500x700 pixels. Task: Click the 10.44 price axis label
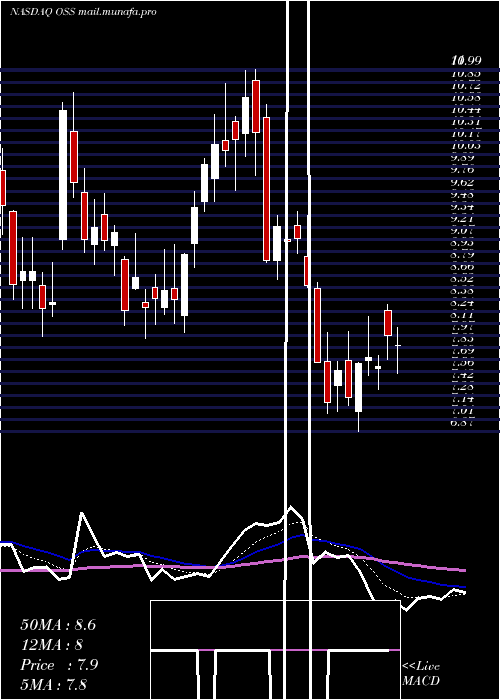click(x=465, y=109)
